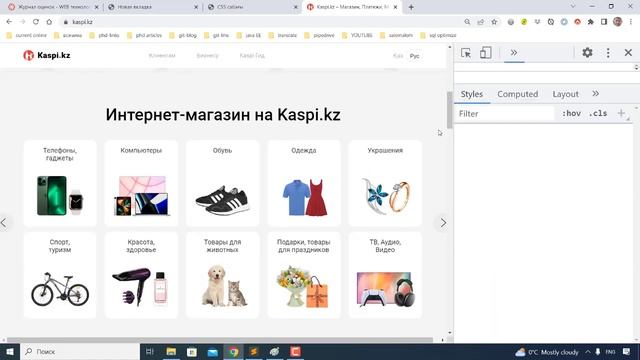Open the Украшения category card

[385, 183]
